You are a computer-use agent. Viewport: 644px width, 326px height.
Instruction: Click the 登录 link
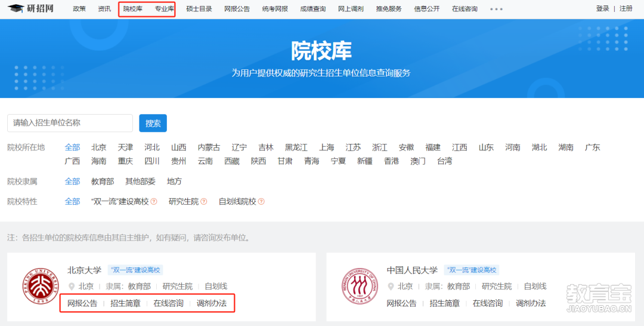point(602,8)
